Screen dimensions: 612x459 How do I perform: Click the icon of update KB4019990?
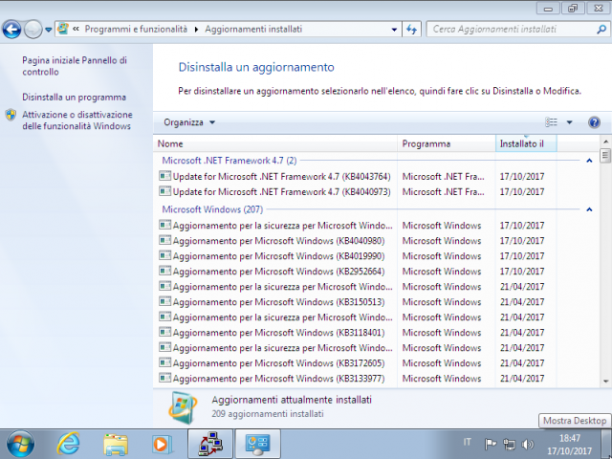click(165, 256)
